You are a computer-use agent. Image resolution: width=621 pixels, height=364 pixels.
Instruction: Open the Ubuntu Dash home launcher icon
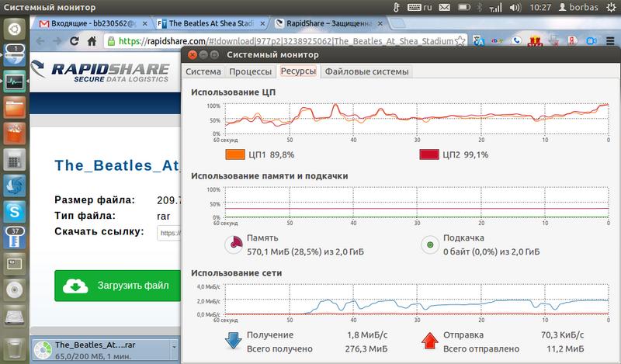[x=15, y=29]
